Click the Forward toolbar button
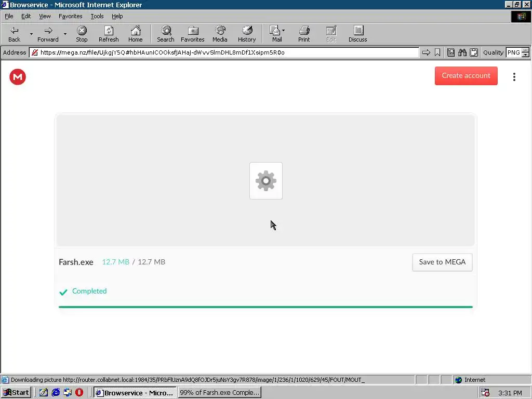532x399 pixels. (x=48, y=34)
